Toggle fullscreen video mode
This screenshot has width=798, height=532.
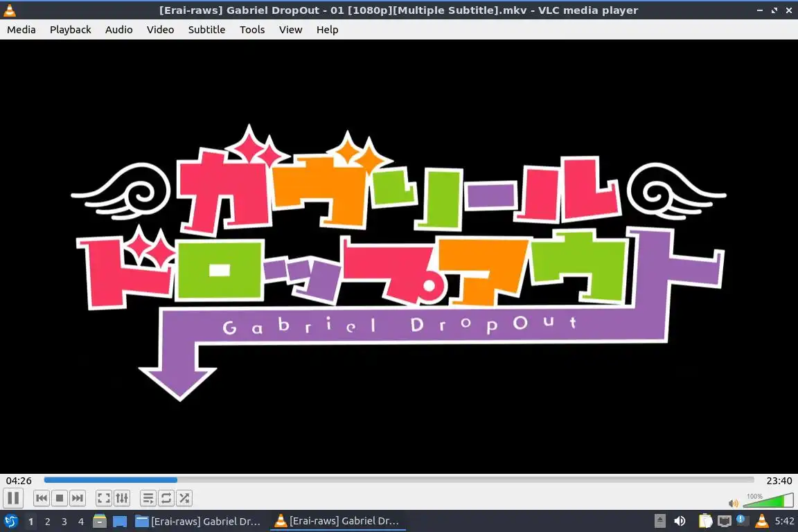point(104,498)
